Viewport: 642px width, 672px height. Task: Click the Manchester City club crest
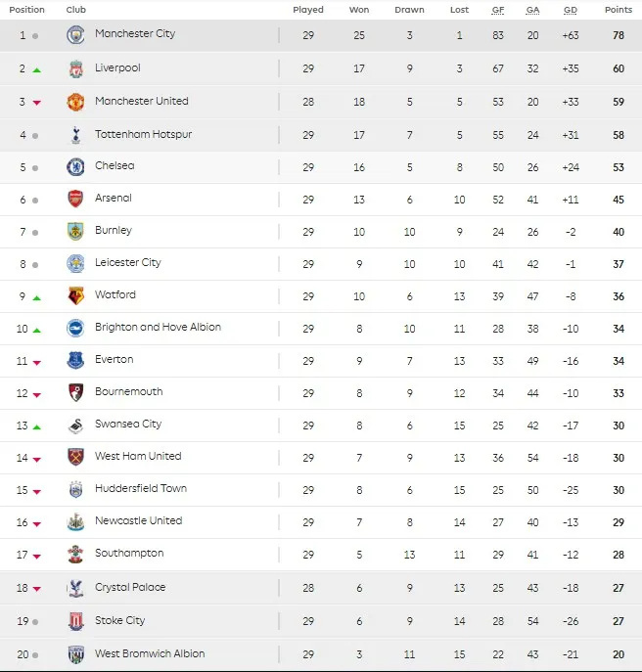(x=76, y=35)
